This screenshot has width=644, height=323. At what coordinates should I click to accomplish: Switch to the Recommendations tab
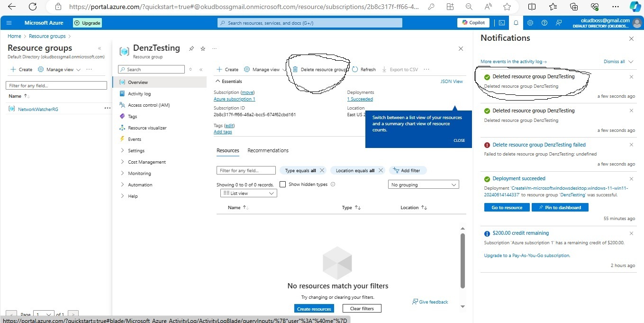click(x=268, y=150)
